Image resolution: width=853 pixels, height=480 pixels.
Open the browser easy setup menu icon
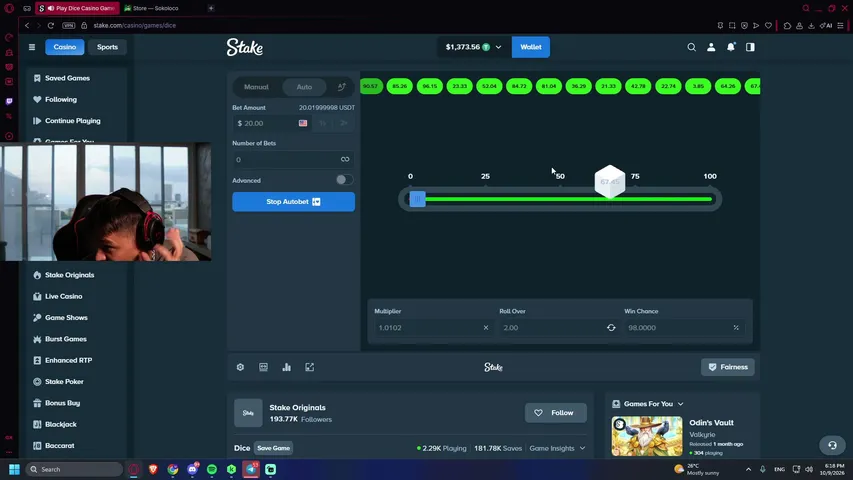coord(840,26)
